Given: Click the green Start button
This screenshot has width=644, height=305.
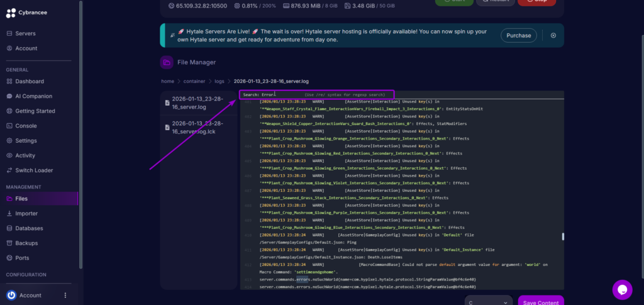Looking at the screenshot, I should point(454,3).
